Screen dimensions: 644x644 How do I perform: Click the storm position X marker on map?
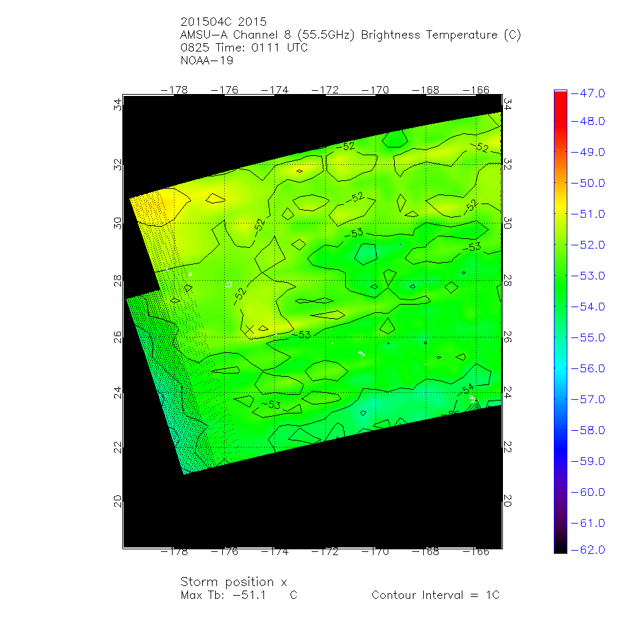(250, 329)
